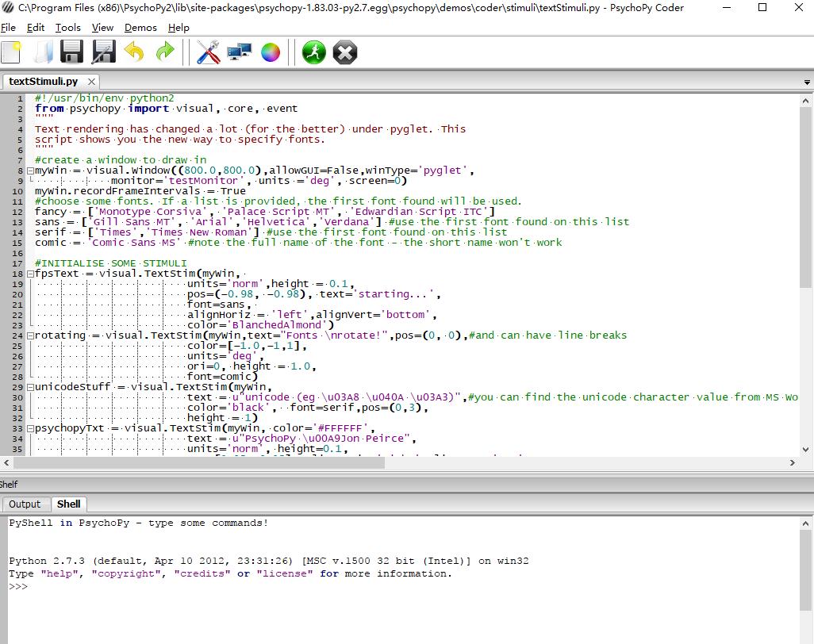Click the editor vertical scrollbar down arrow
The width and height of the screenshot is (814, 644).
[x=805, y=450]
